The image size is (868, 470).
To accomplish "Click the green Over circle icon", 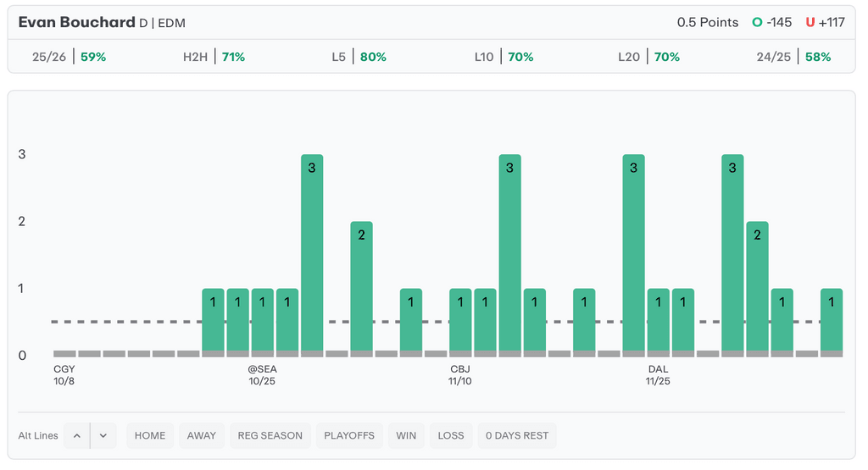I will point(757,23).
